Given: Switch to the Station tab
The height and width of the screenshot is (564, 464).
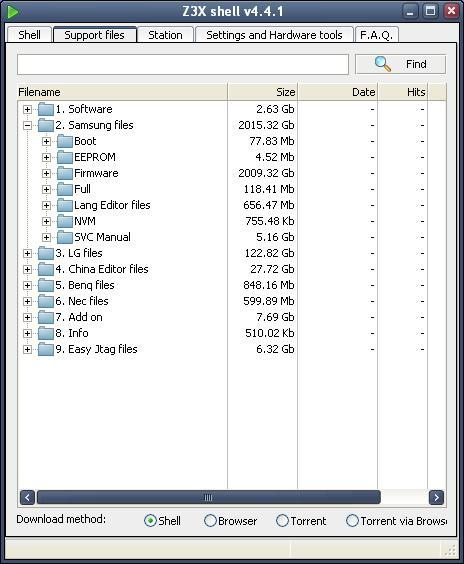Looking at the screenshot, I should pyautogui.click(x=165, y=35).
